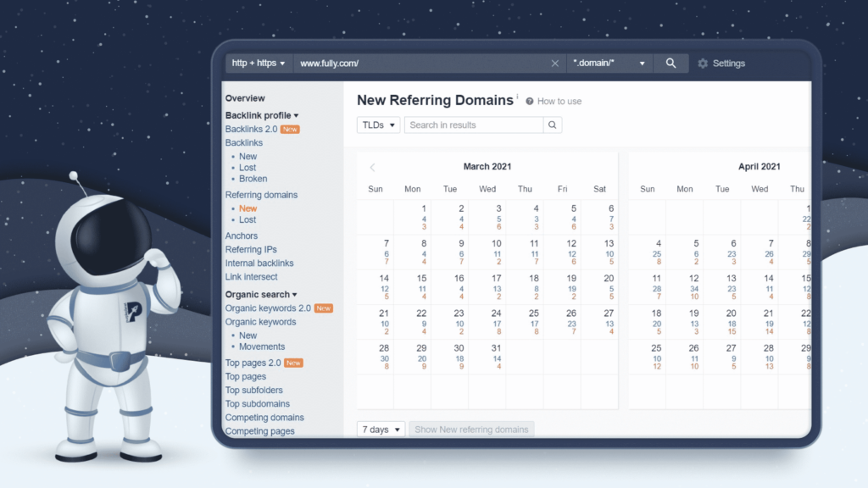The width and height of the screenshot is (868, 488).
Task: Open the Backlinks report
Action: [x=243, y=142]
